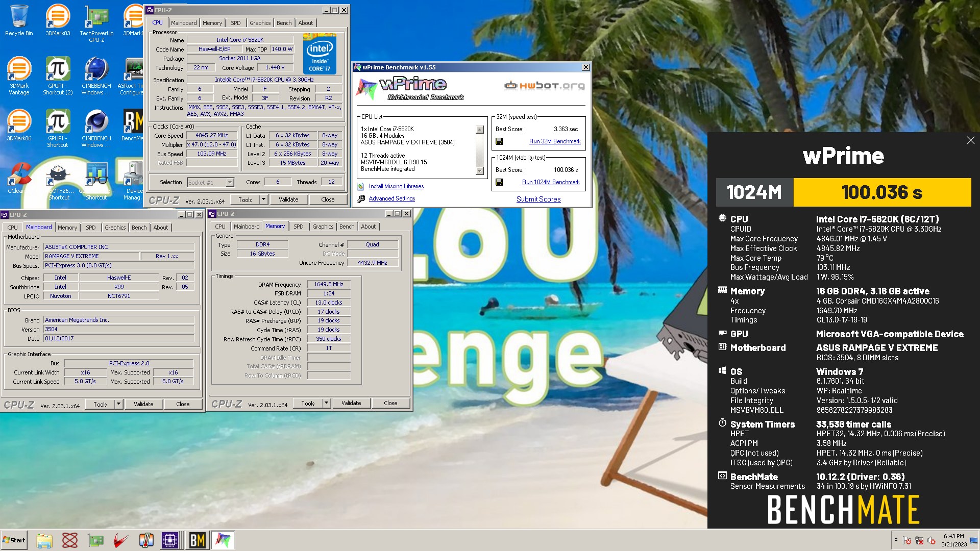Image resolution: width=980 pixels, height=551 pixels.
Task: Switch to BenchMate taskbar button
Action: pos(197,540)
